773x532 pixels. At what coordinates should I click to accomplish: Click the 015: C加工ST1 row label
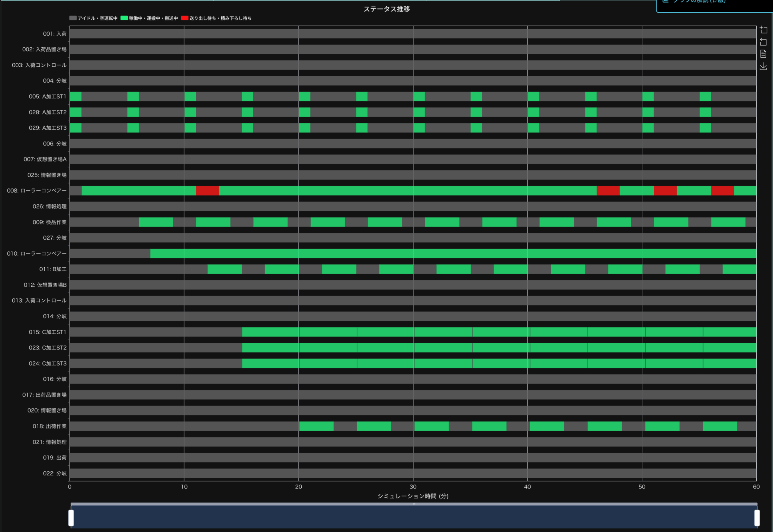point(47,332)
